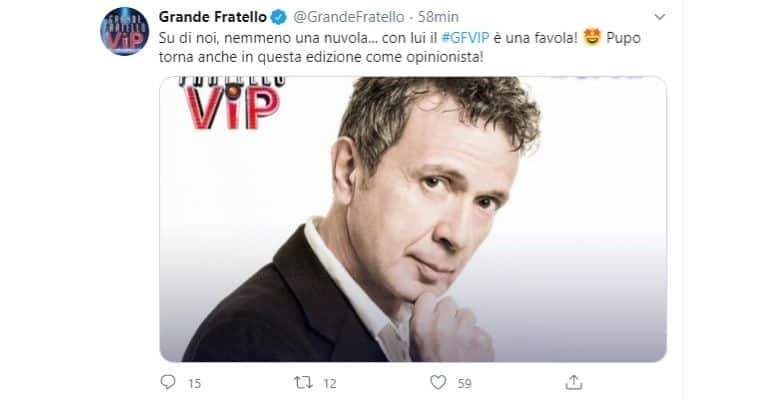The height and width of the screenshot is (400, 768).
Task: Retweet using the arrows icon
Action: 303,382
